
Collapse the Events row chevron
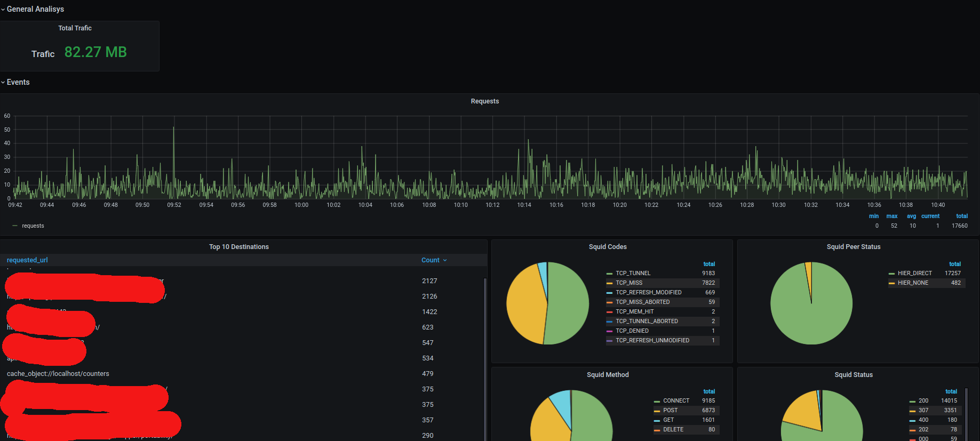click(3, 83)
